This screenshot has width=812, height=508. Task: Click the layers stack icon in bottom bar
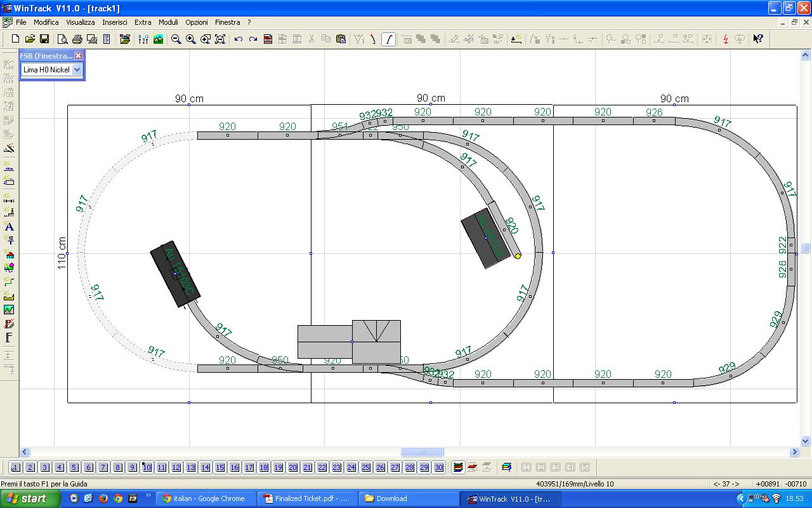[x=457, y=467]
